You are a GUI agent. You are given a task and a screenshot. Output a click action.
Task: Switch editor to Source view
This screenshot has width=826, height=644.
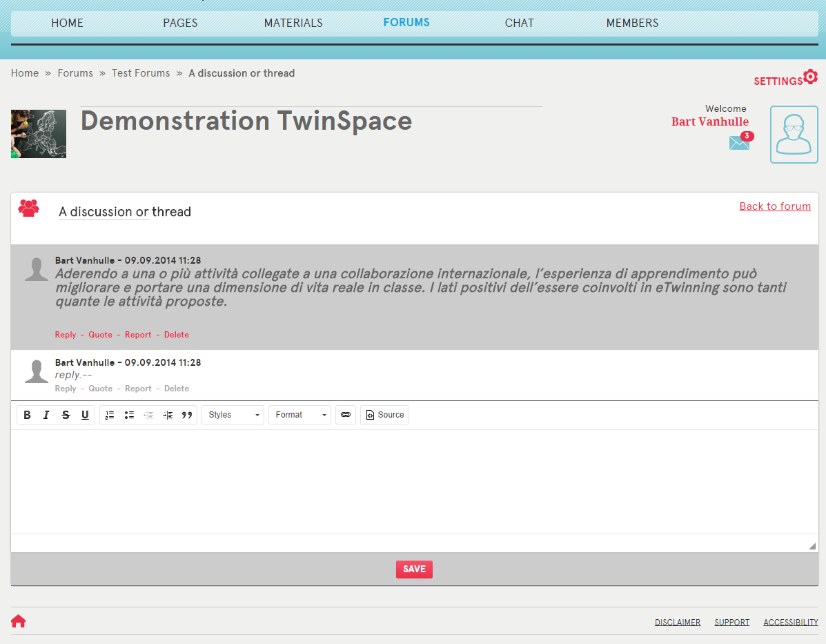384,415
